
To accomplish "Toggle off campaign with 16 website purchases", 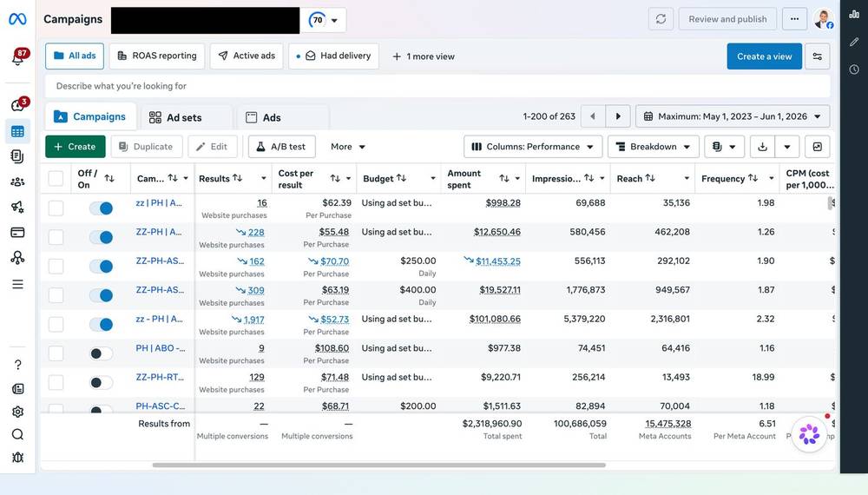I will tap(102, 208).
